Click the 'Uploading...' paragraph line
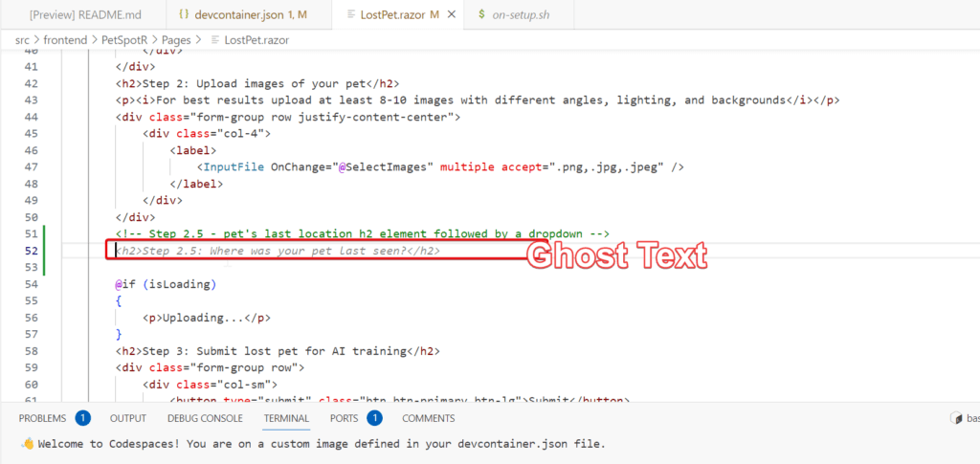980x464 pixels. (207, 318)
